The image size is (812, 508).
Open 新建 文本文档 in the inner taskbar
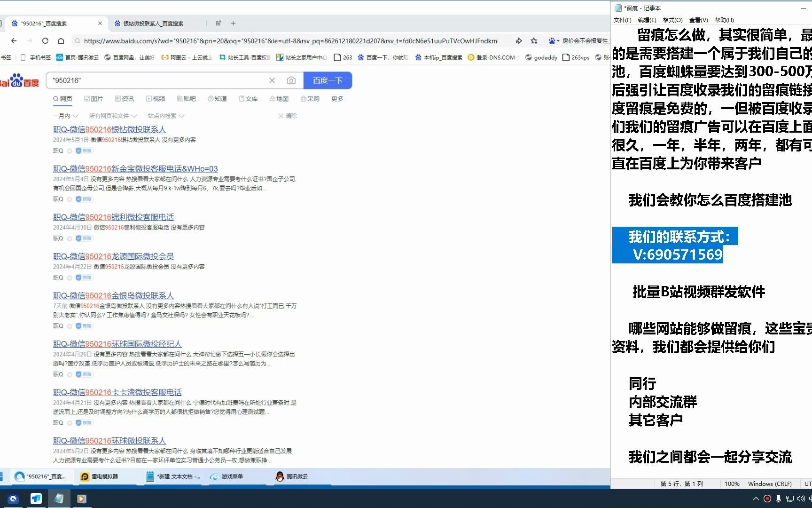click(173, 476)
